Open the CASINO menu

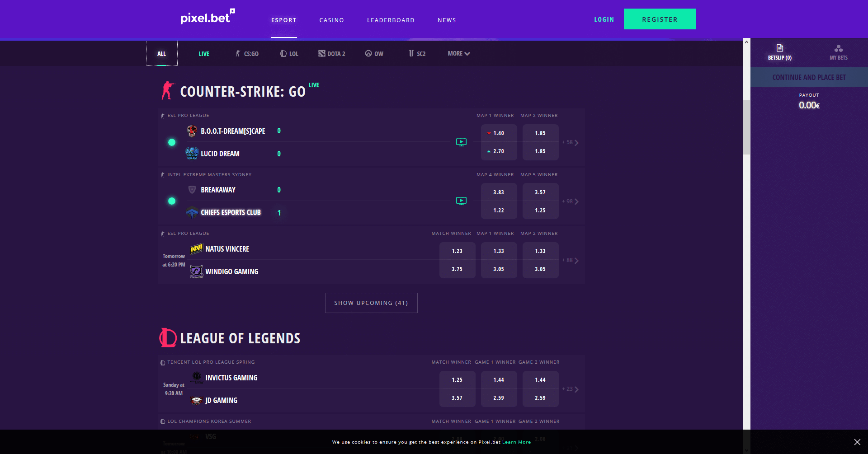pos(332,20)
